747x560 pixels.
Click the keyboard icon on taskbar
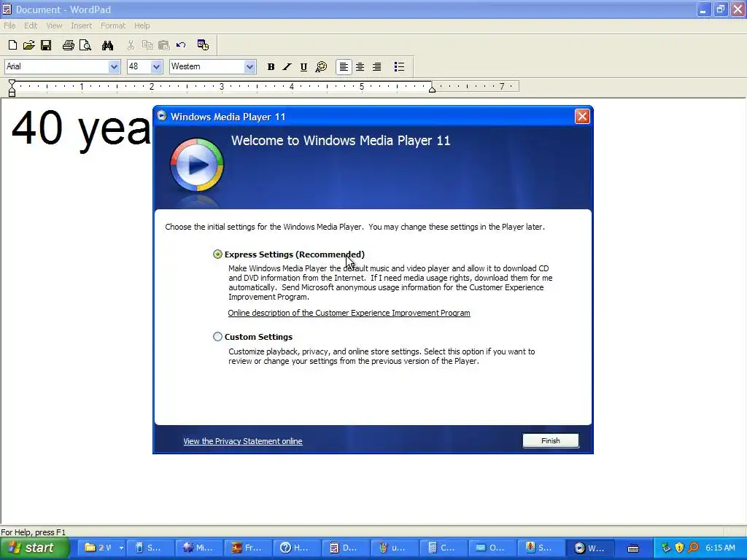click(x=633, y=548)
